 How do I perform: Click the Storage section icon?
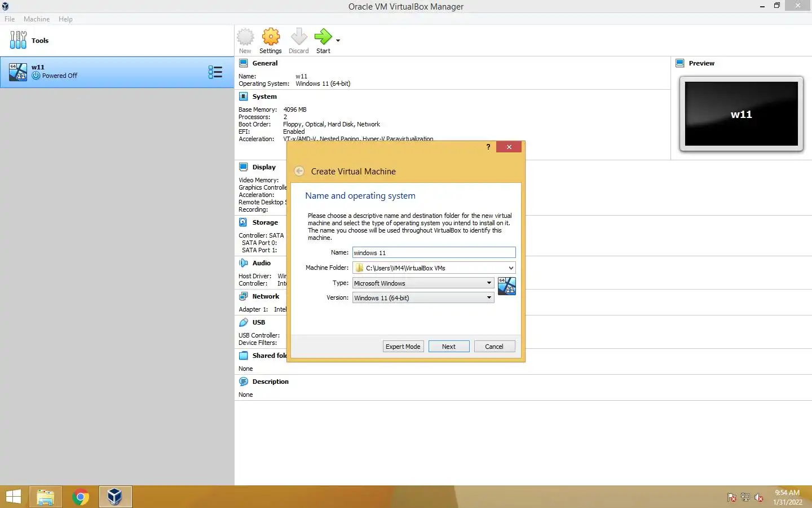click(x=244, y=222)
